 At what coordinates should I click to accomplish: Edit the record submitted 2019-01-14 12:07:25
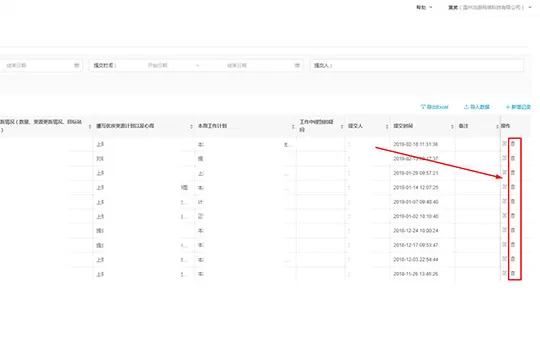(x=505, y=187)
